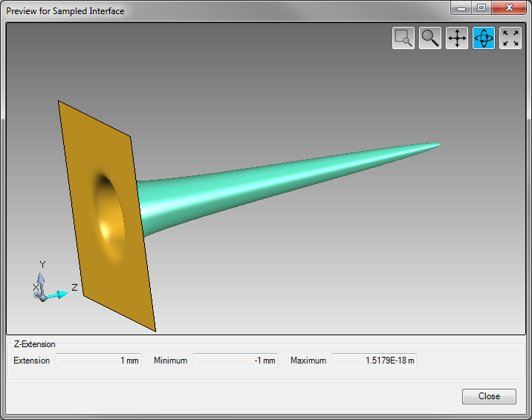Maximize the Preview for Sampled Interface window
Viewport: 532px width, 420px height.
tap(481, 8)
